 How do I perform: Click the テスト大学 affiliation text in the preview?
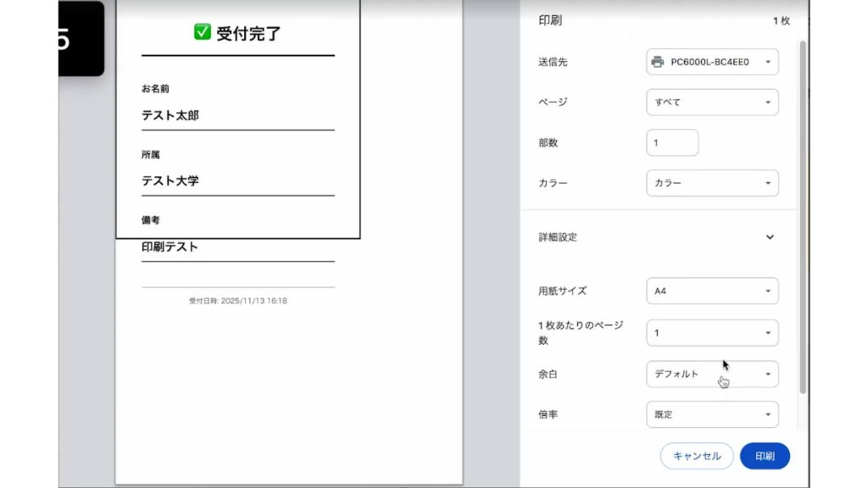coord(170,180)
